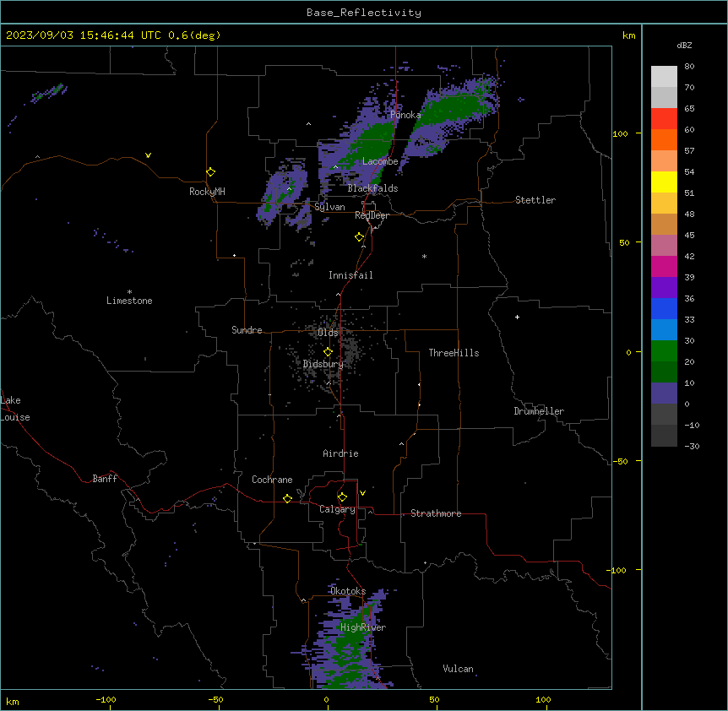
Task: Select the Vulcan label
Action: (459, 669)
